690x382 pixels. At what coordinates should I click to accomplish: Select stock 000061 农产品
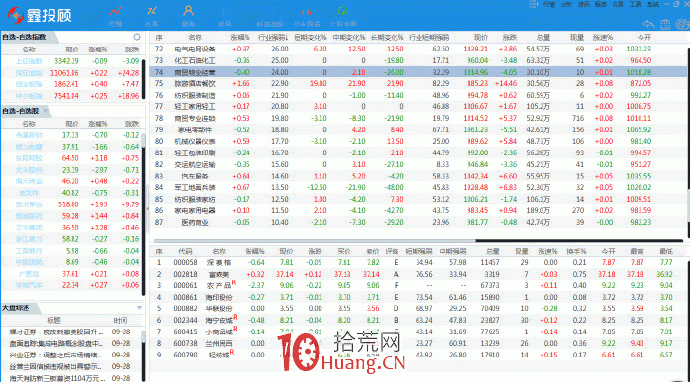(x=418, y=286)
